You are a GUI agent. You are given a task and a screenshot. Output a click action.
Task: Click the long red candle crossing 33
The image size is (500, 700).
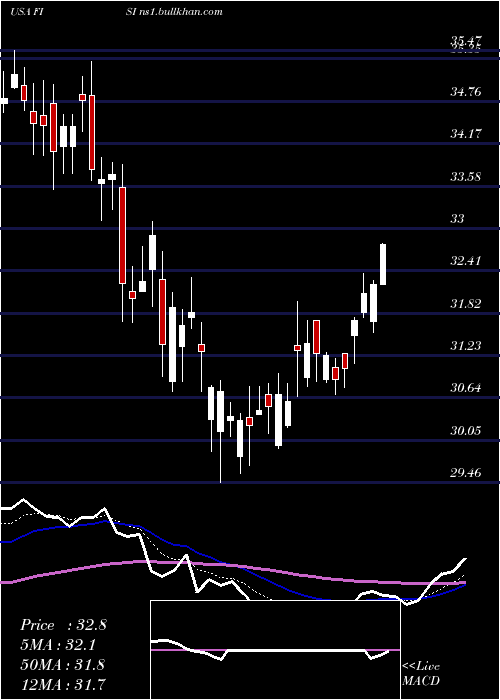pos(122,235)
